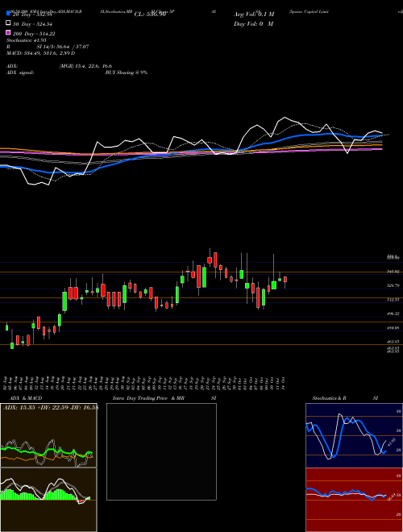Click the 'BUY Slowing @ 9%' signal text
Image resolution: width=403 pixels, height=532 pixels.
click(127, 73)
